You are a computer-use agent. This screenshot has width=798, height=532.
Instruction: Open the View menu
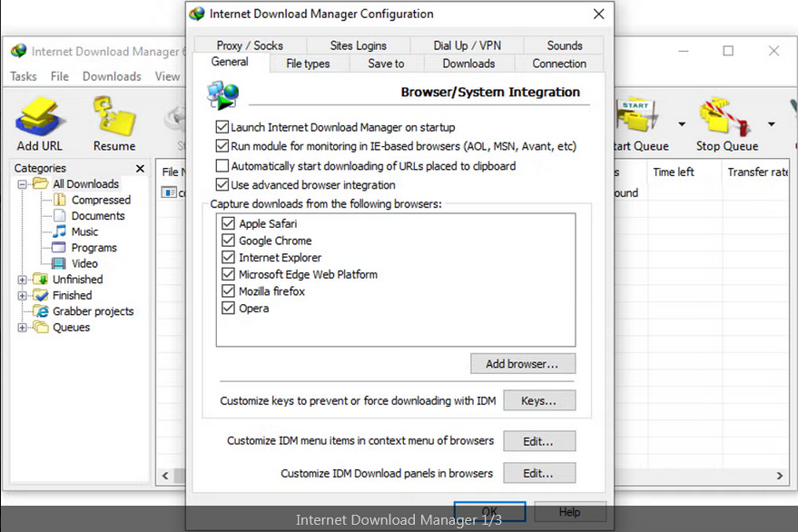click(x=167, y=76)
